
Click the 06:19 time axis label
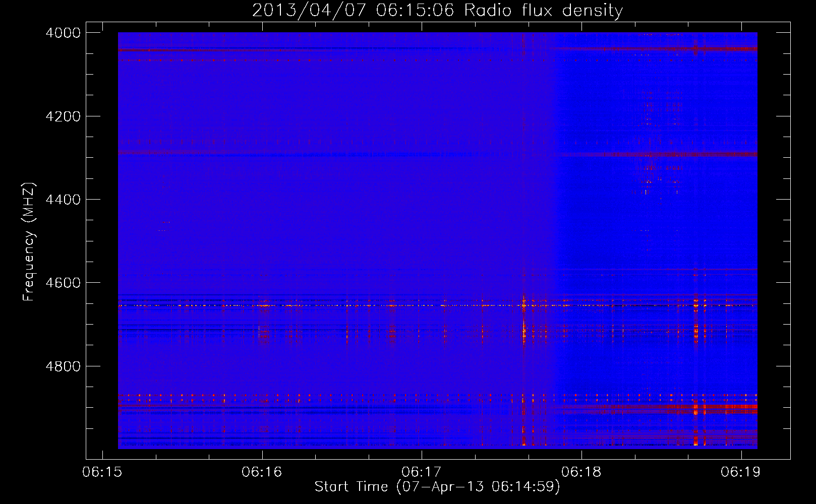tap(741, 472)
